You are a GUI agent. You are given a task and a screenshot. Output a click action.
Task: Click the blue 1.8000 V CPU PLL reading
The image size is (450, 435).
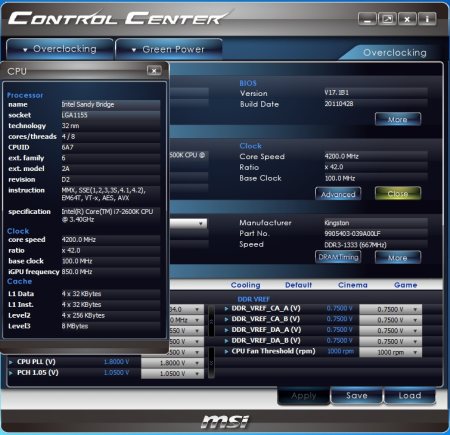tap(116, 362)
